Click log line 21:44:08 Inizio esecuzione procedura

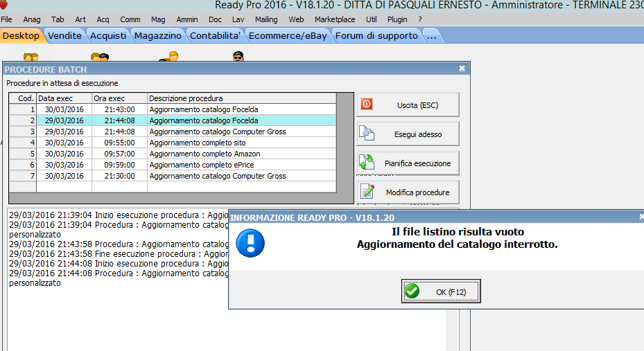pos(119,264)
